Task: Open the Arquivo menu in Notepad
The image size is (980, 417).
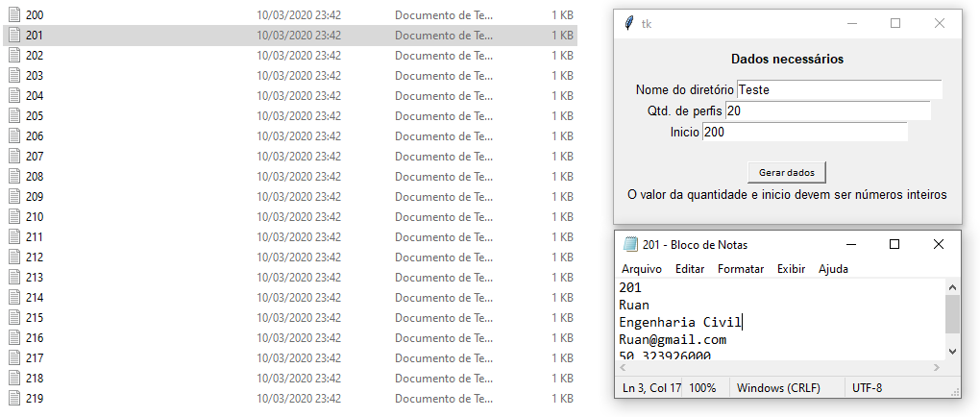Action: tap(641, 269)
